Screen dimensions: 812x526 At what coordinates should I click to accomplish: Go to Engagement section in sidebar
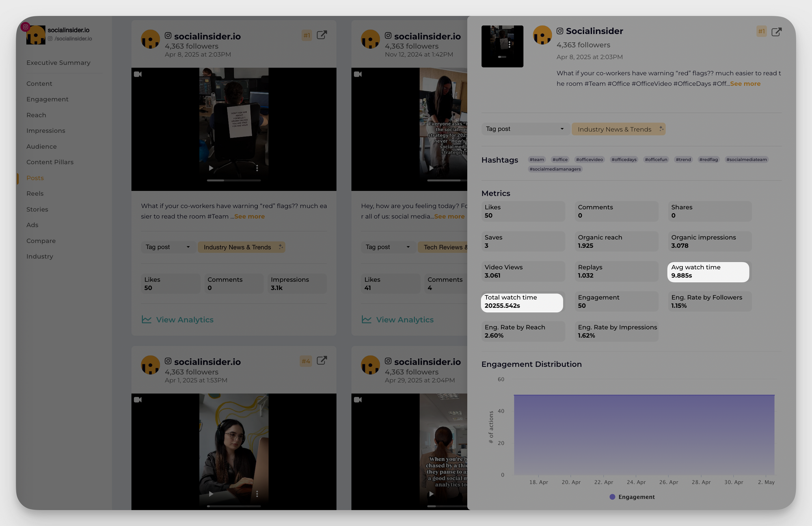[x=48, y=100]
